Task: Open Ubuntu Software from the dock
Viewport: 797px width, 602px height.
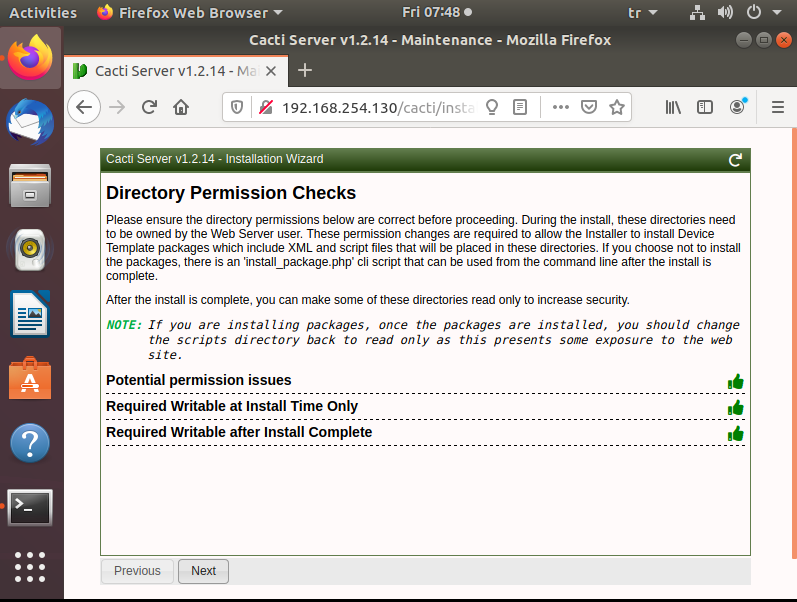Action: [x=30, y=378]
